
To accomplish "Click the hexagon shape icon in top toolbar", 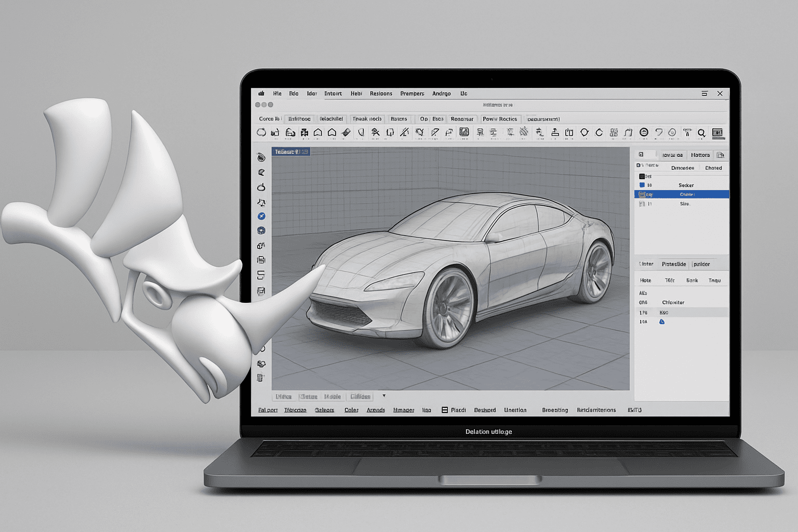I will (584, 132).
